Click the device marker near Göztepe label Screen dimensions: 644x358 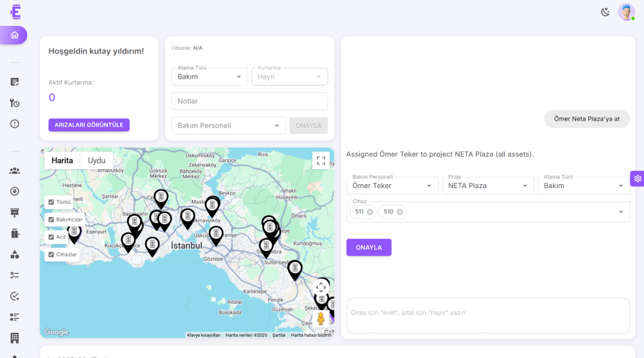[216, 236]
